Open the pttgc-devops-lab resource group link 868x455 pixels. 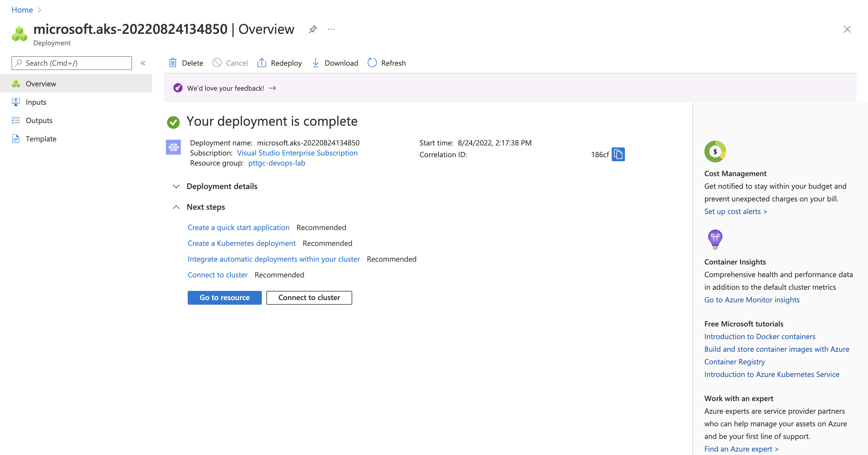click(x=276, y=163)
